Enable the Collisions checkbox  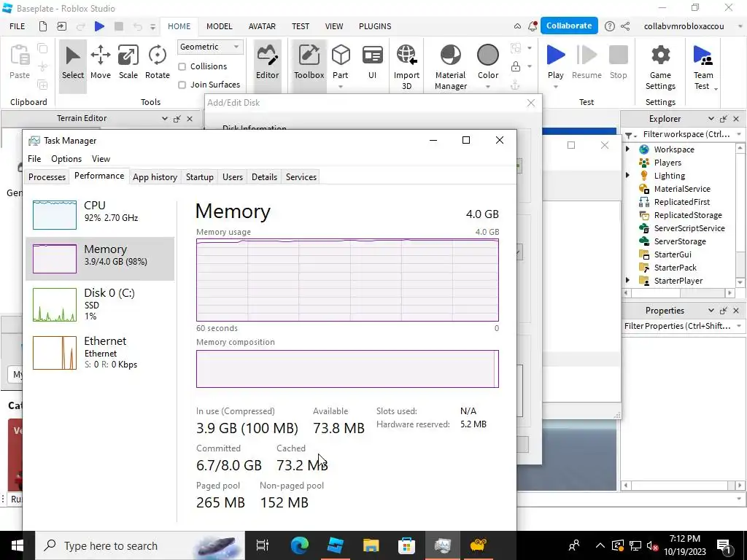(182, 66)
